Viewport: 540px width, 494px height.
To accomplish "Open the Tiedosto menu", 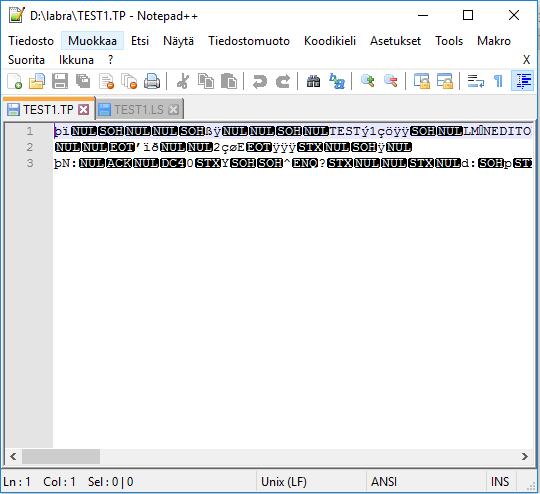I will point(31,41).
